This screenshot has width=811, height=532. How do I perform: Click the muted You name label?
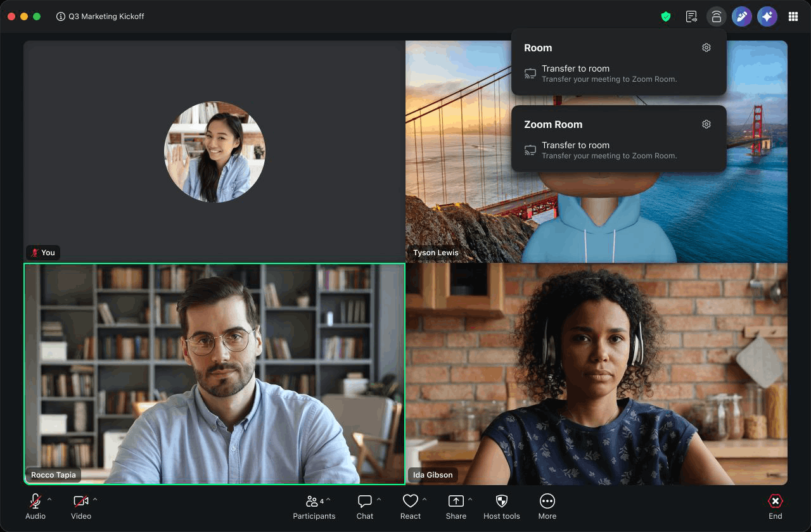tap(43, 253)
